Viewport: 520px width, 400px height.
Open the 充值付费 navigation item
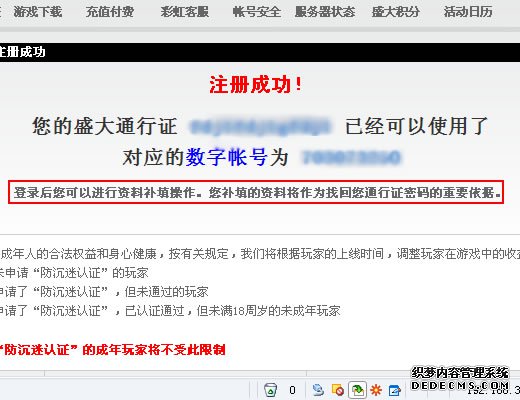coord(110,12)
